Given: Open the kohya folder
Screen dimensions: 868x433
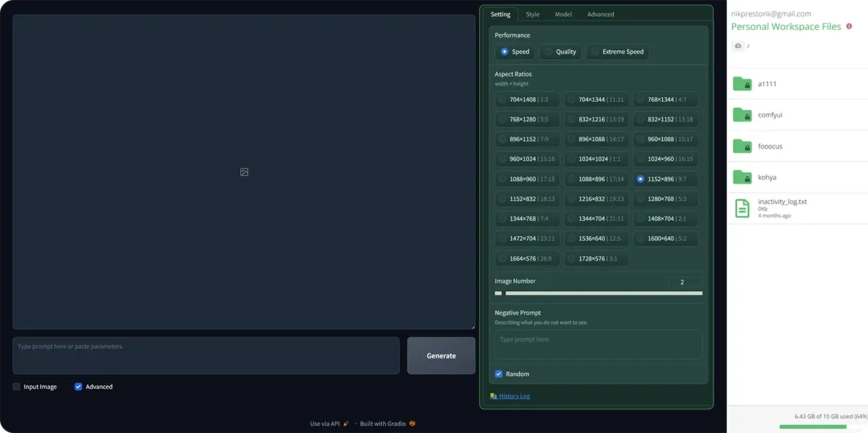Looking at the screenshot, I should pyautogui.click(x=767, y=177).
